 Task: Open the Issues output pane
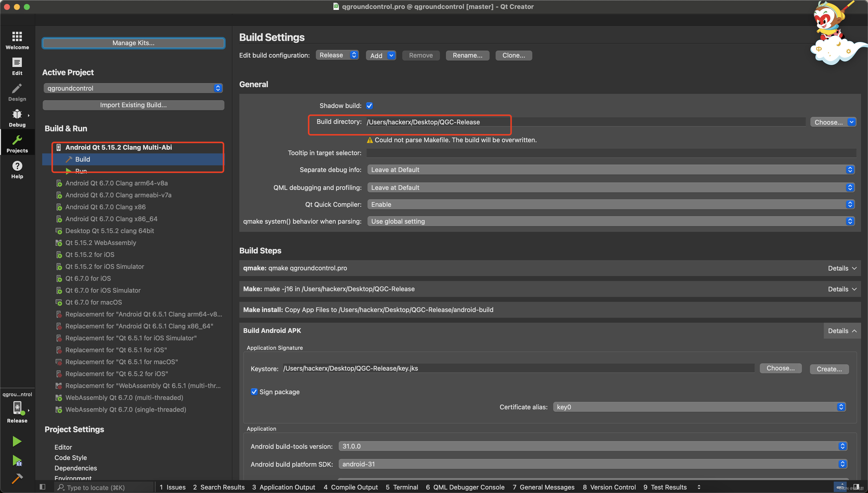pyautogui.click(x=172, y=487)
